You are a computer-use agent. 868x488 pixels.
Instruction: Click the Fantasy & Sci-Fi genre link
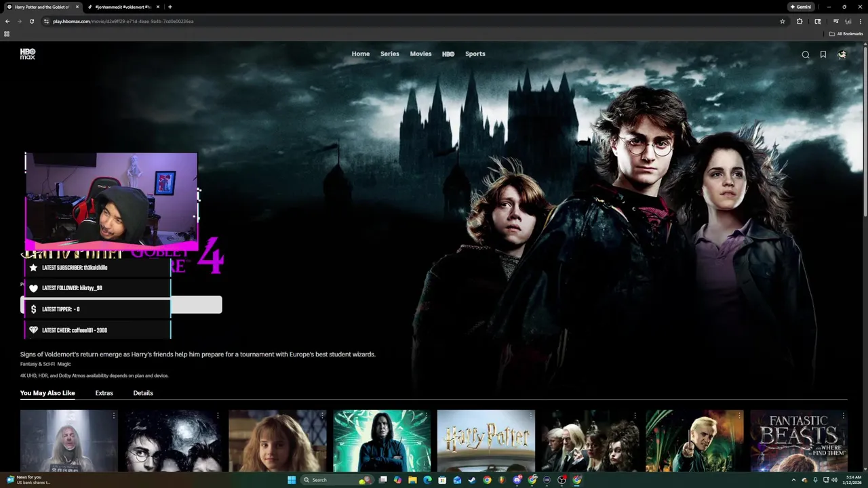coord(37,364)
